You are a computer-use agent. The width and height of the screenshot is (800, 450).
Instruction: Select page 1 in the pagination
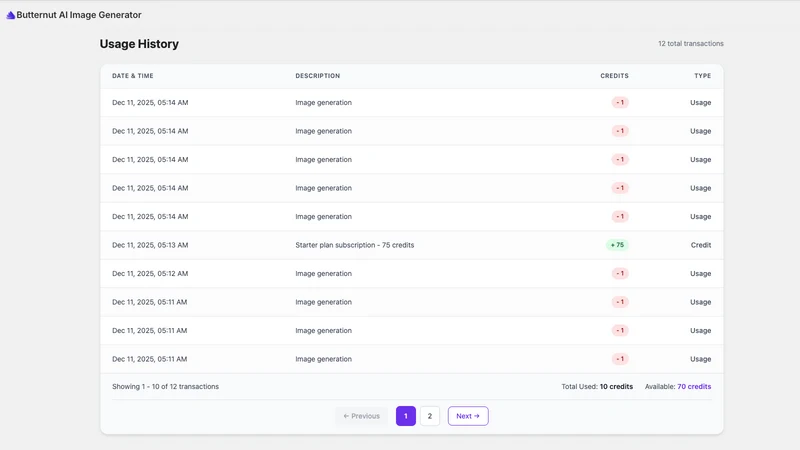(406, 416)
